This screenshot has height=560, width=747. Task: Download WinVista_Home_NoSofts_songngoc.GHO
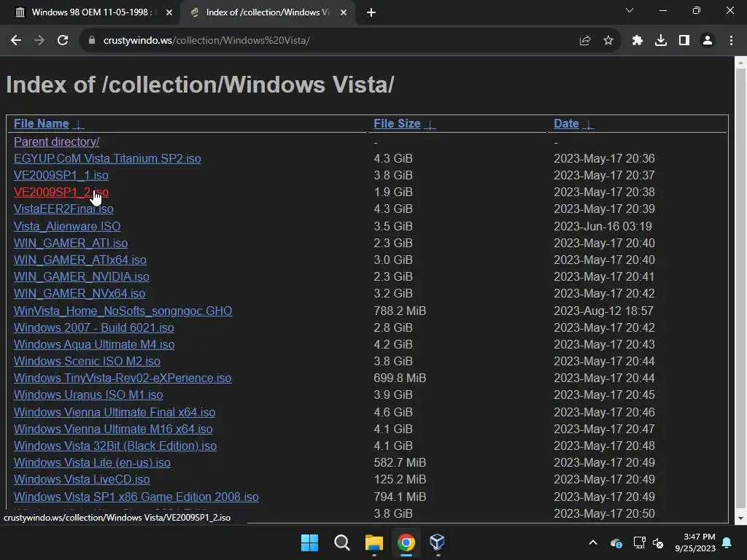tap(123, 311)
